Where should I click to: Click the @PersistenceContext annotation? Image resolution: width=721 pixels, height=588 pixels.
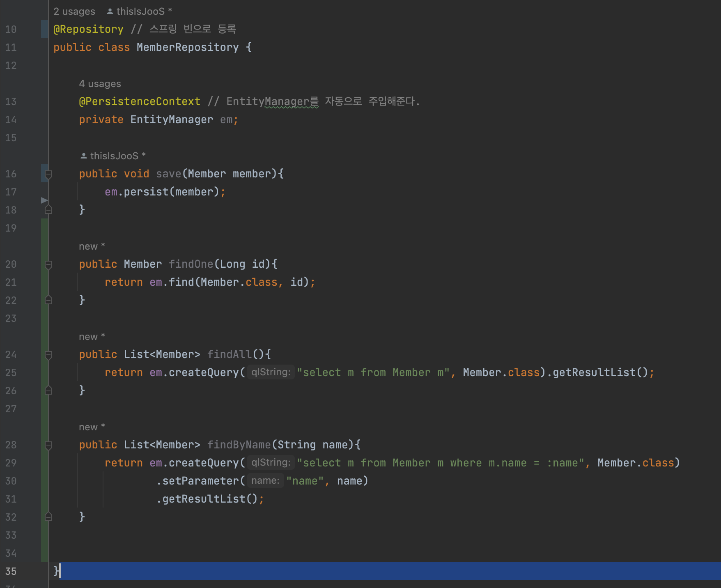click(140, 101)
